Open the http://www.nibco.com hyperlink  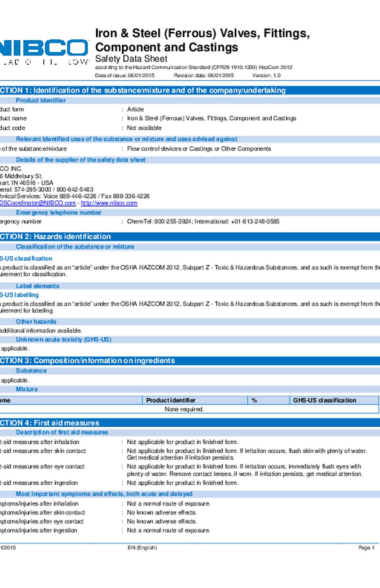pos(109,203)
